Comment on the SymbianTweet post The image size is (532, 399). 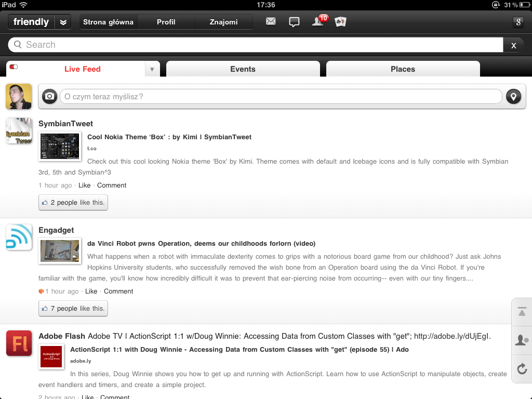click(112, 185)
